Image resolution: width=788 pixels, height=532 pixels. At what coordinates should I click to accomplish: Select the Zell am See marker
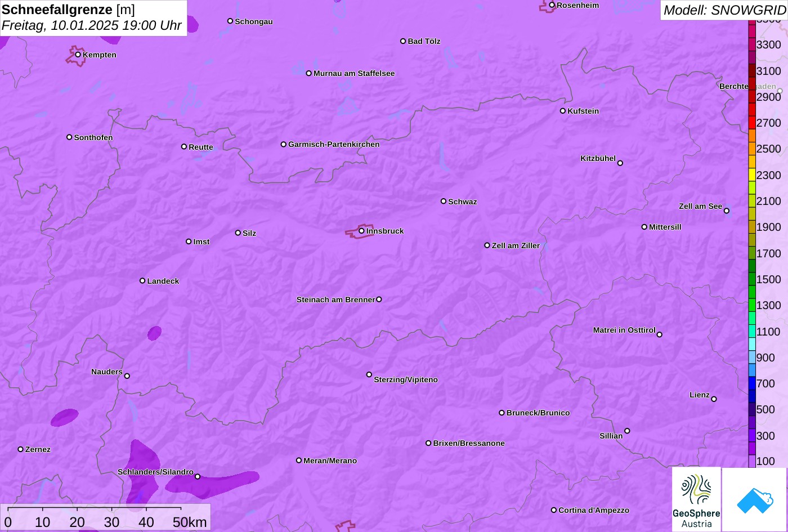727,211
